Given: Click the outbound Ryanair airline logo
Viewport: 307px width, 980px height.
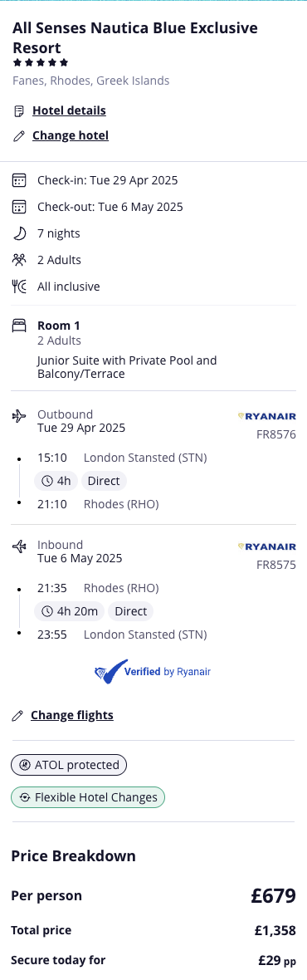Looking at the screenshot, I should coord(267,416).
